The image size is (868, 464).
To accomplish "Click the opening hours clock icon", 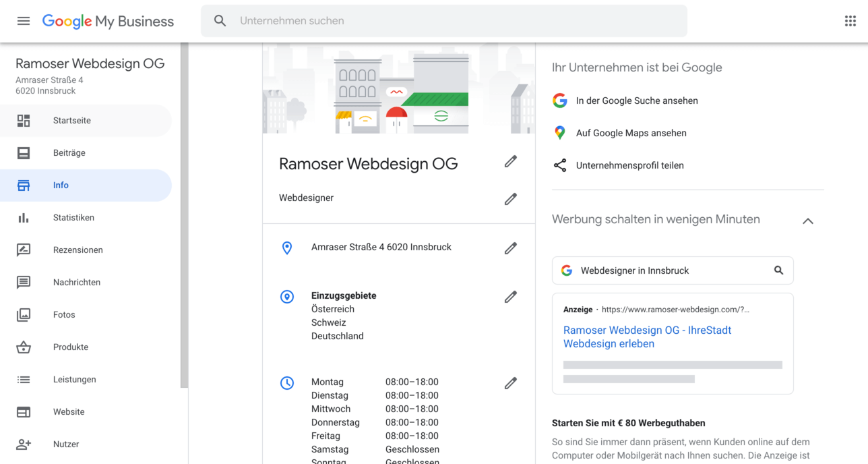I will coord(287,383).
